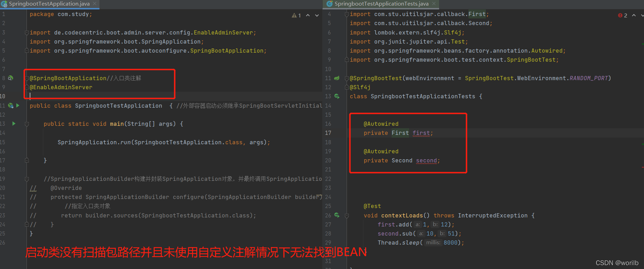Toggle fold marker at SpringBootApplication import line end
Viewport: 644px width, 269px height.
pyautogui.click(x=27, y=51)
